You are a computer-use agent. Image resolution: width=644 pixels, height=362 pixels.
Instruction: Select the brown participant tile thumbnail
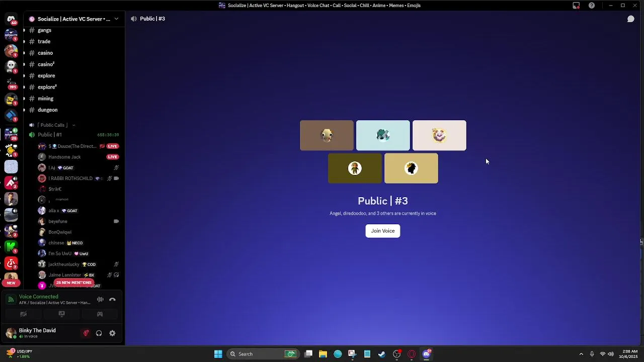327,135
